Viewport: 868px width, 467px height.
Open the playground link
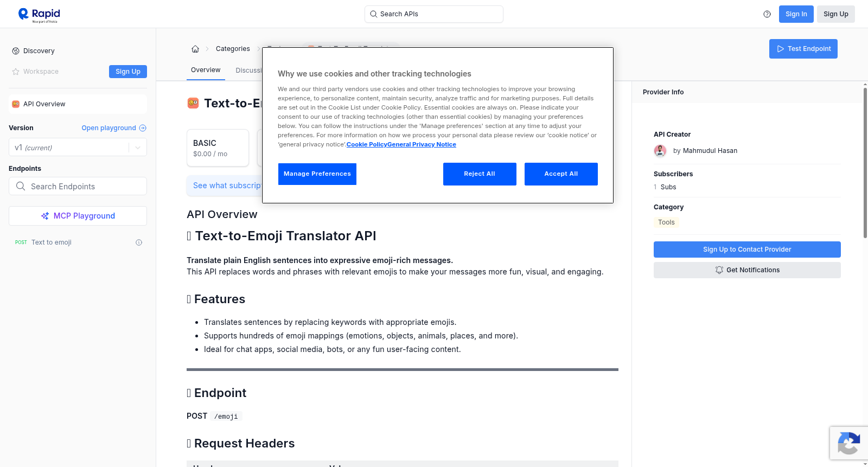click(x=114, y=128)
